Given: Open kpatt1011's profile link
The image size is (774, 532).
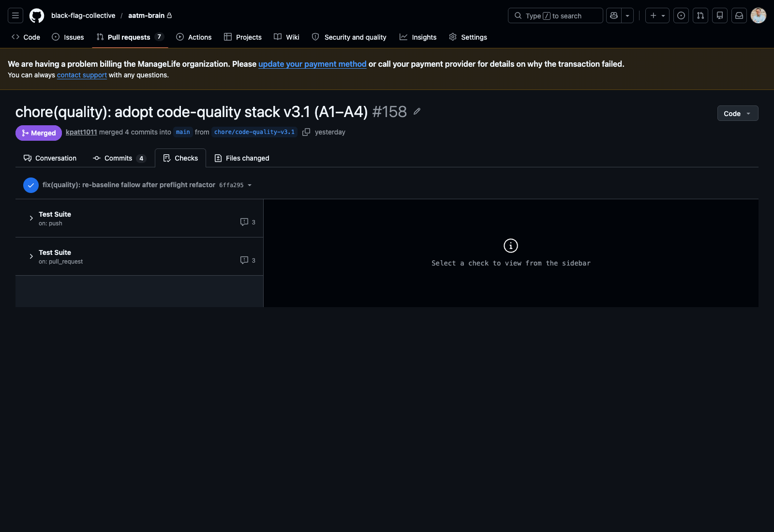Looking at the screenshot, I should coord(81,132).
